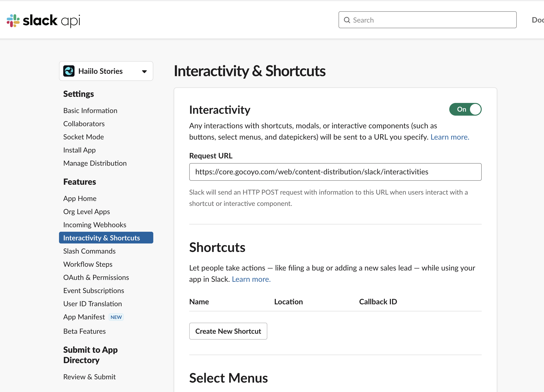Select Workflow Steps in the sidebar
Screen dimensions: 544x392
coord(88,264)
